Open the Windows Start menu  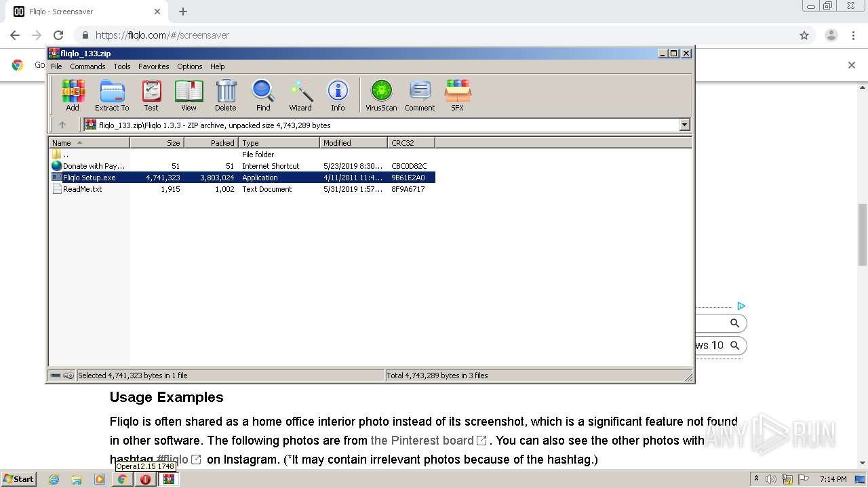pyautogui.click(x=19, y=479)
